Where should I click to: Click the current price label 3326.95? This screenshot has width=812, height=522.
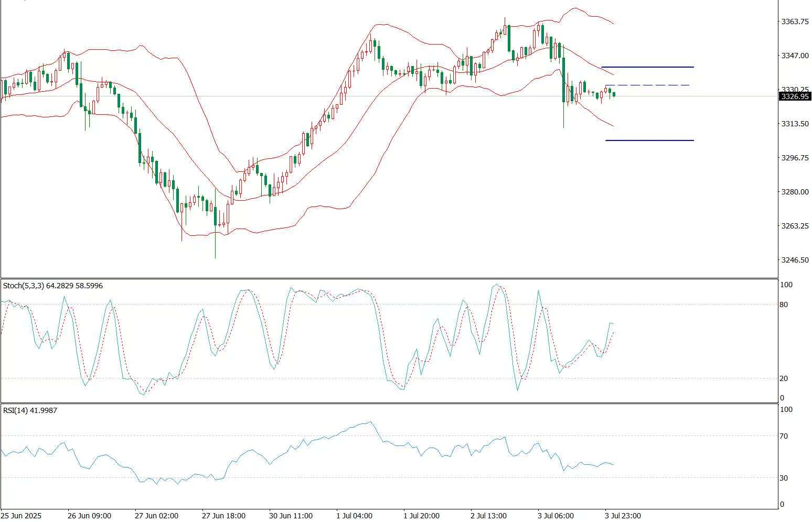(795, 96)
